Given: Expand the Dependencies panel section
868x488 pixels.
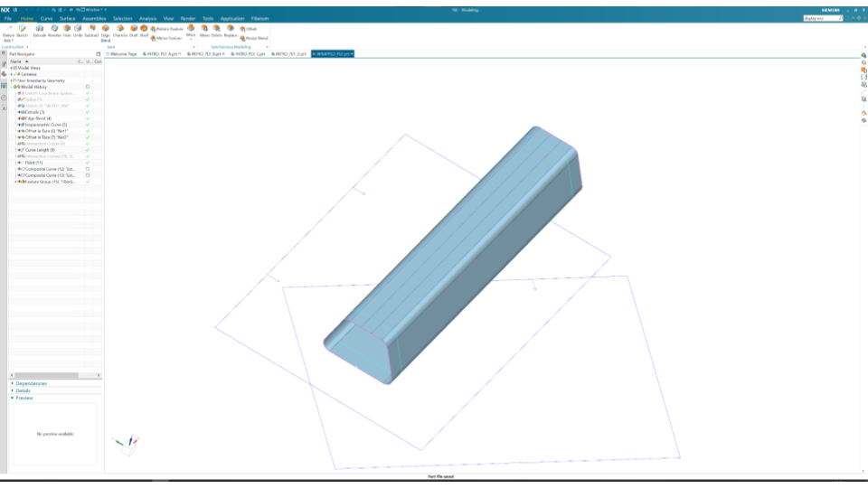Looking at the screenshot, I should [x=13, y=383].
